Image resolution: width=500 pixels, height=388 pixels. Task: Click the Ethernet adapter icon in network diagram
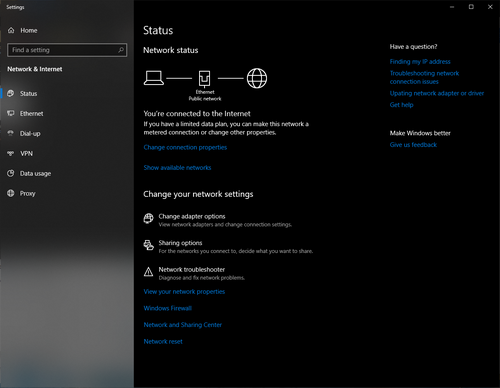(x=204, y=79)
